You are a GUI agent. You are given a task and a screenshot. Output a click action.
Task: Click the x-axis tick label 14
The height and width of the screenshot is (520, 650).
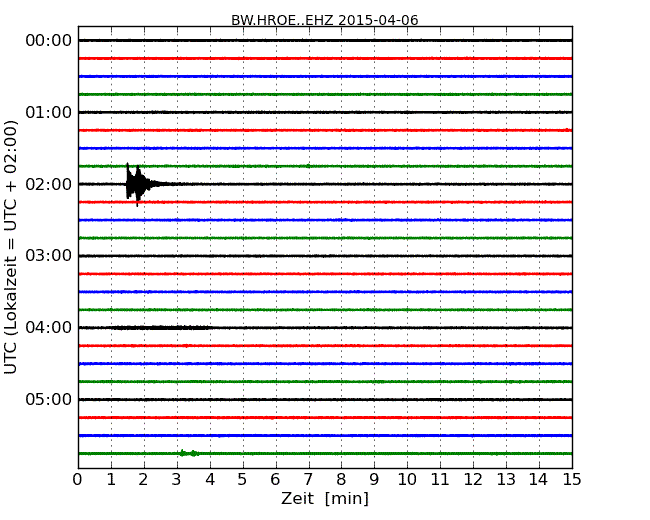click(x=538, y=479)
